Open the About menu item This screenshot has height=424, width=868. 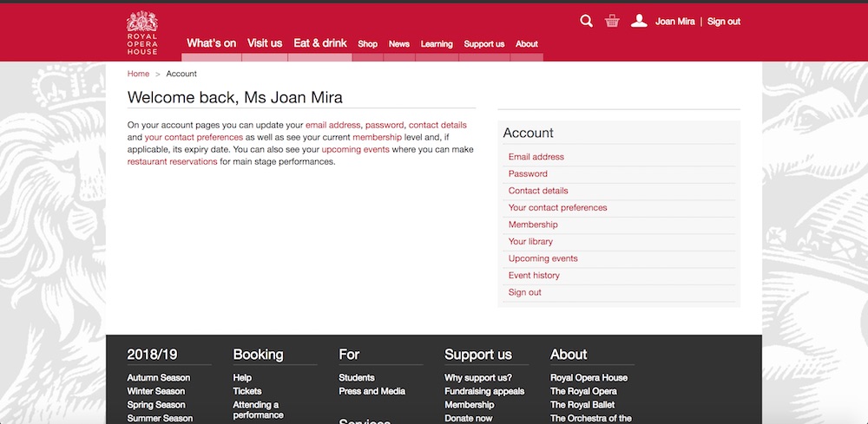pos(527,44)
